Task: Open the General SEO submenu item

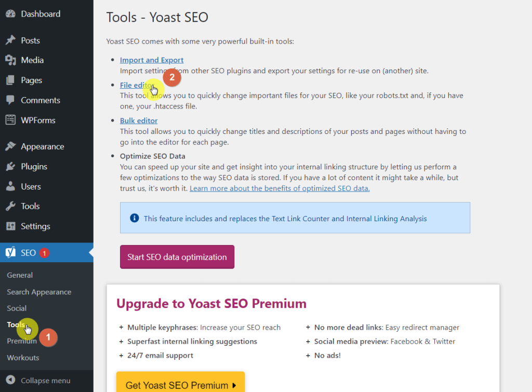Action: click(x=20, y=275)
